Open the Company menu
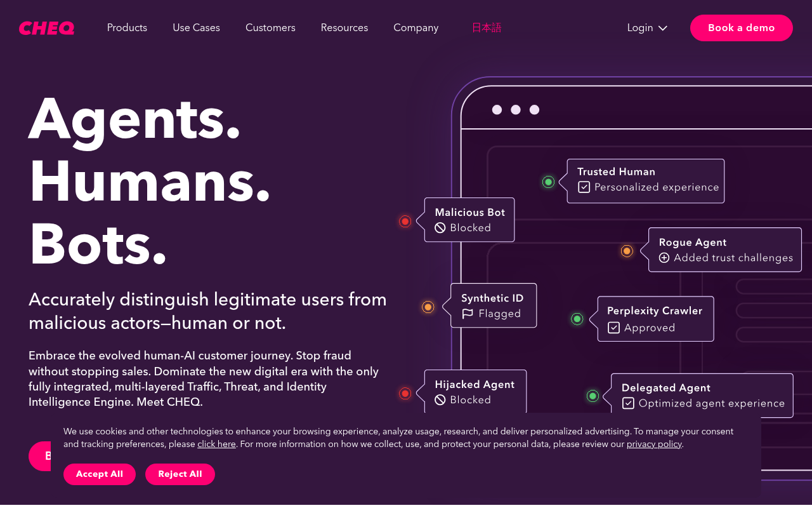Screen dimensions: 812x508 416,28
